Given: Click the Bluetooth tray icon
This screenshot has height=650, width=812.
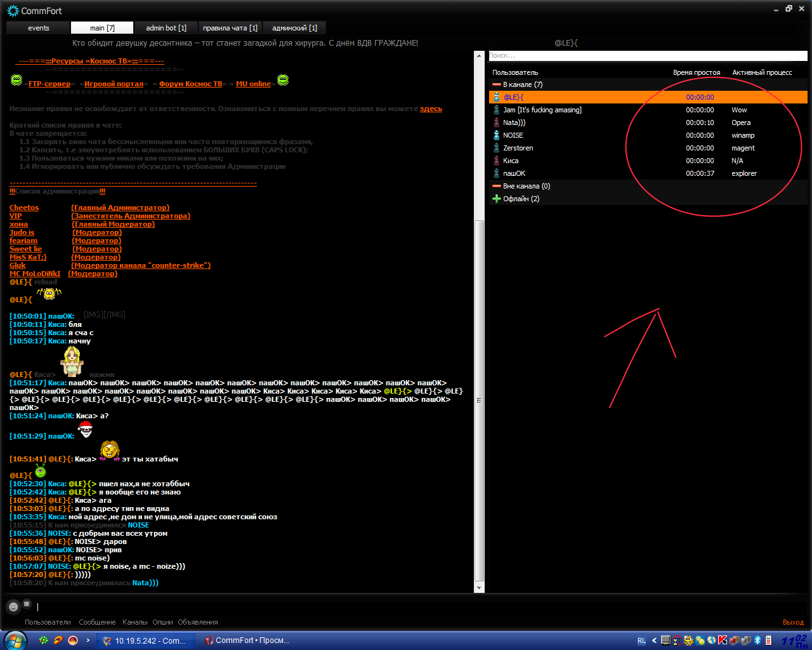Looking at the screenshot, I should pos(757,640).
